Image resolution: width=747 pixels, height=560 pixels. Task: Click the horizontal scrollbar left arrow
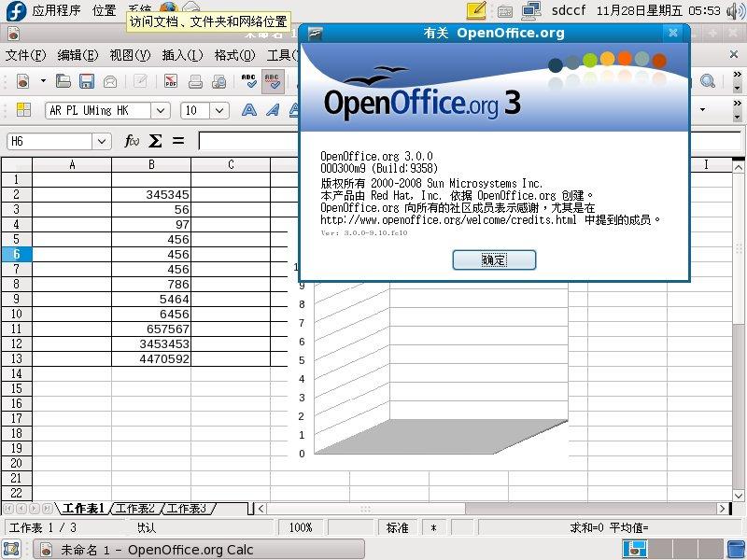point(261,509)
